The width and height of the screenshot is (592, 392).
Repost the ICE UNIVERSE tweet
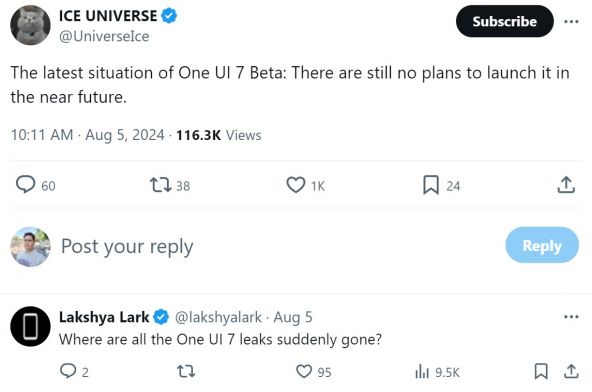[x=160, y=185]
